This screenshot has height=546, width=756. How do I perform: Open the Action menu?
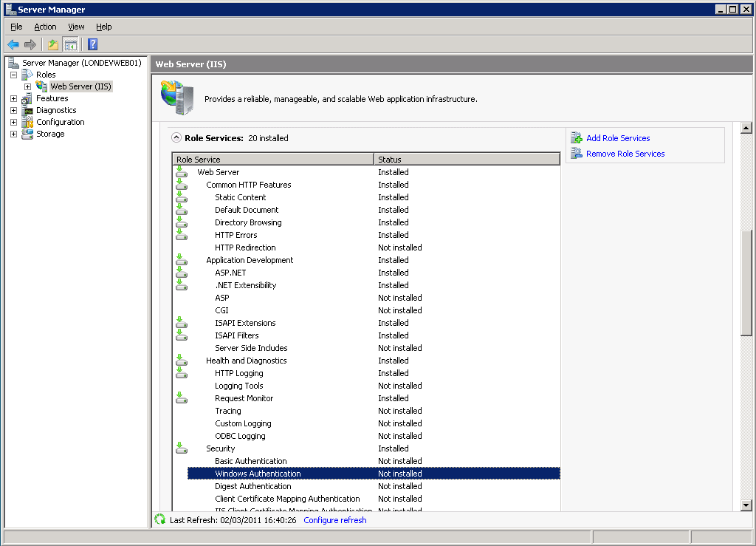45,27
